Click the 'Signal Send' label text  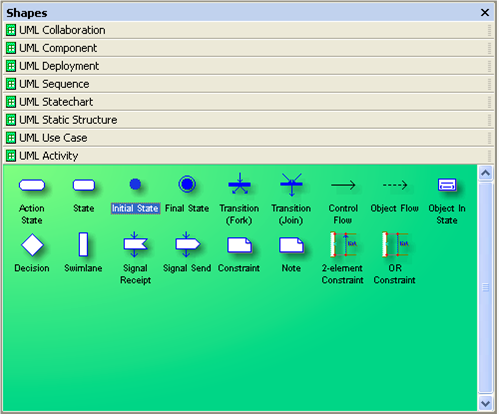point(187,268)
